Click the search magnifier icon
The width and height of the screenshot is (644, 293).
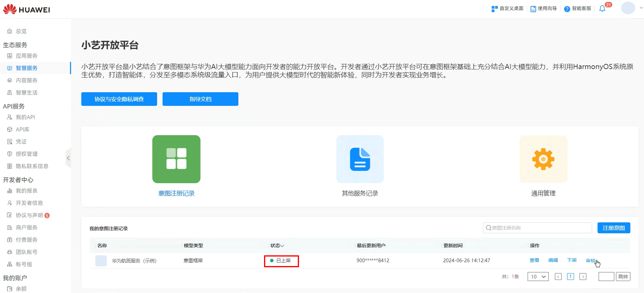[x=488, y=228]
